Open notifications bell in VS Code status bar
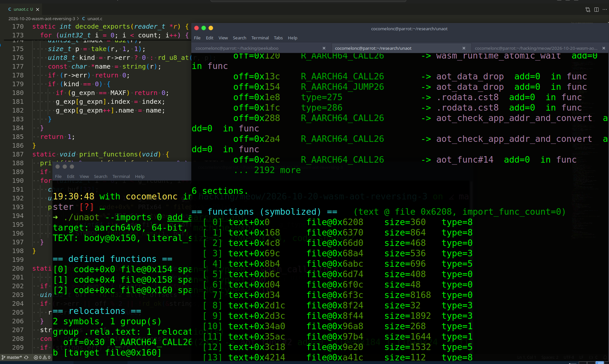Viewport: 609px width, 364px height. pos(606,357)
